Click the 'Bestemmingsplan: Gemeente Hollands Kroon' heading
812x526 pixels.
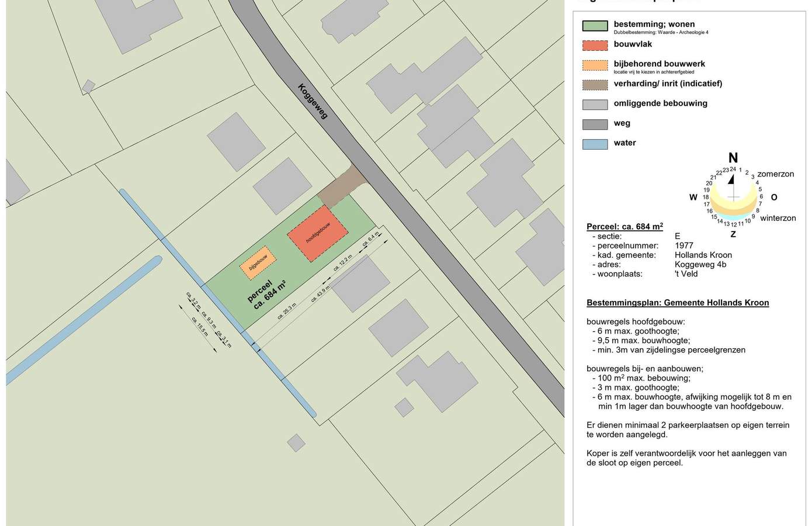coord(678,303)
